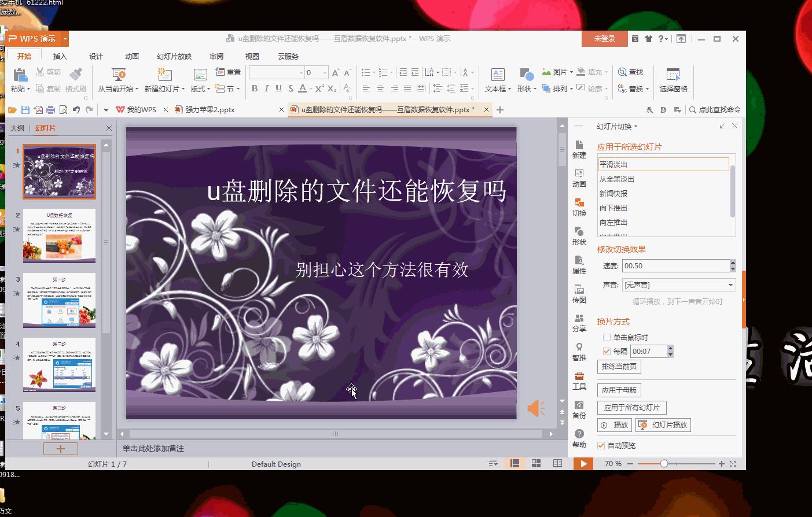Select the Format Painter (格式刷) tool
The width and height of the screenshot is (812, 517).
(x=75, y=80)
